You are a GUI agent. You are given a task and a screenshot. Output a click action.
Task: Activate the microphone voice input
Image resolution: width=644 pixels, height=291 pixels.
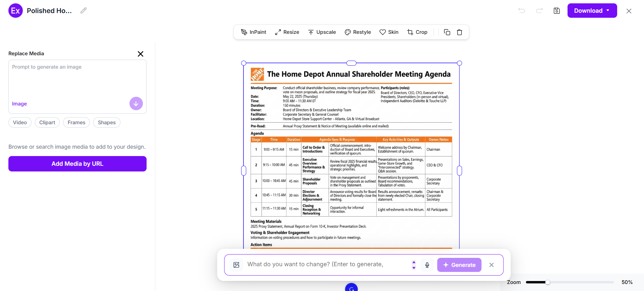point(427,265)
